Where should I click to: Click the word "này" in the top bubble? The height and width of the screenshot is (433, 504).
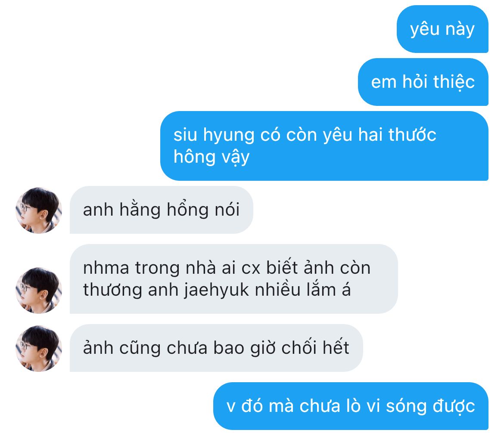click(x=460, y=30)
